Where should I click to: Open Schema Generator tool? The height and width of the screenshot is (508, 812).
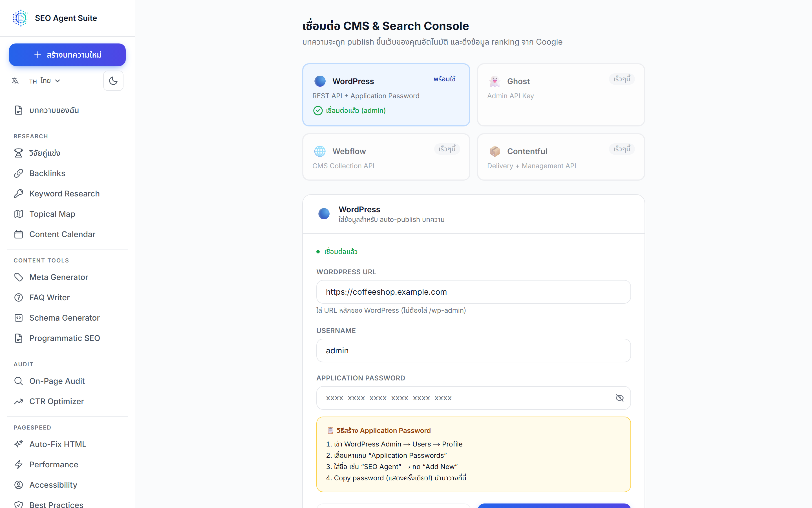coord(67,318)
